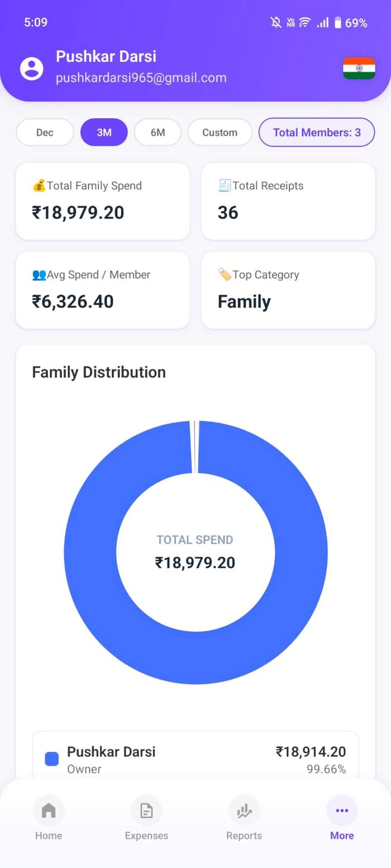
Task: Switch to the 3M period filter
Action: click(x=104, y=132)
